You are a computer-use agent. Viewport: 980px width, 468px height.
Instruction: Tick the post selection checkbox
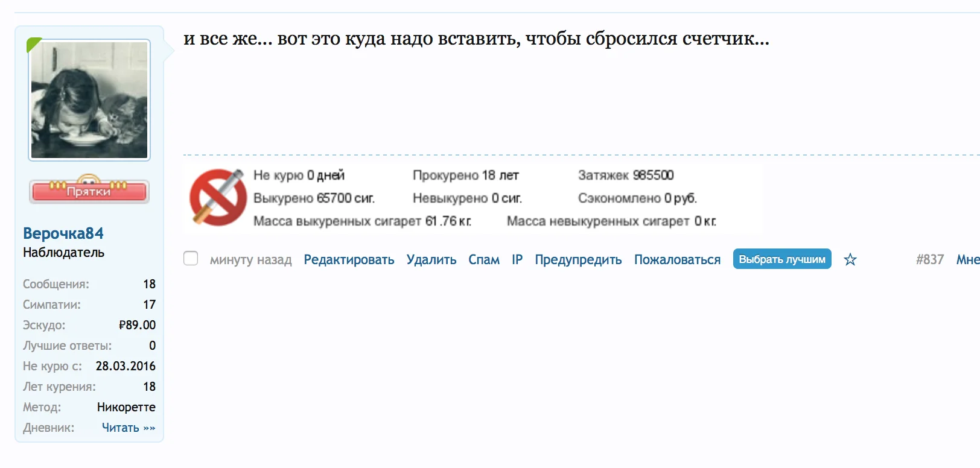(191, 259)
